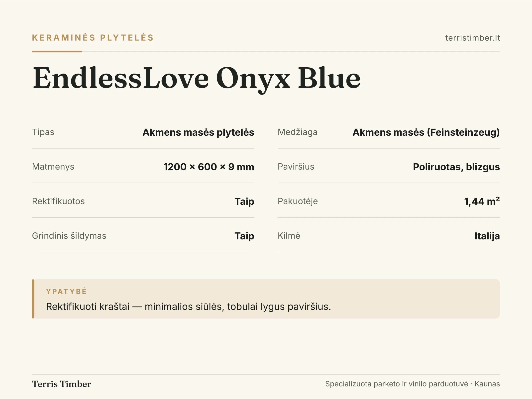Select the 1,44 m² package value

click(x=482, y=201)
